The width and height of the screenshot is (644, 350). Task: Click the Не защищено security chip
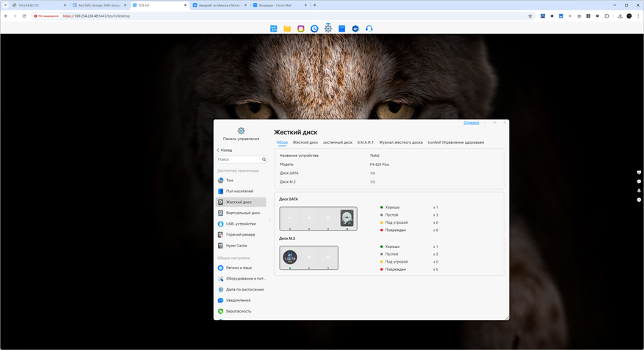point(46,16)
